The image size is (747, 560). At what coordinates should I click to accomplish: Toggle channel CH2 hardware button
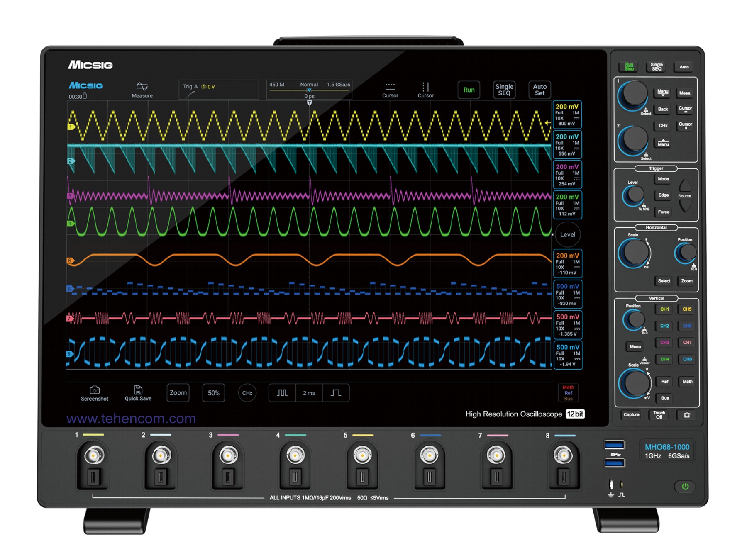tap(664, 326)
